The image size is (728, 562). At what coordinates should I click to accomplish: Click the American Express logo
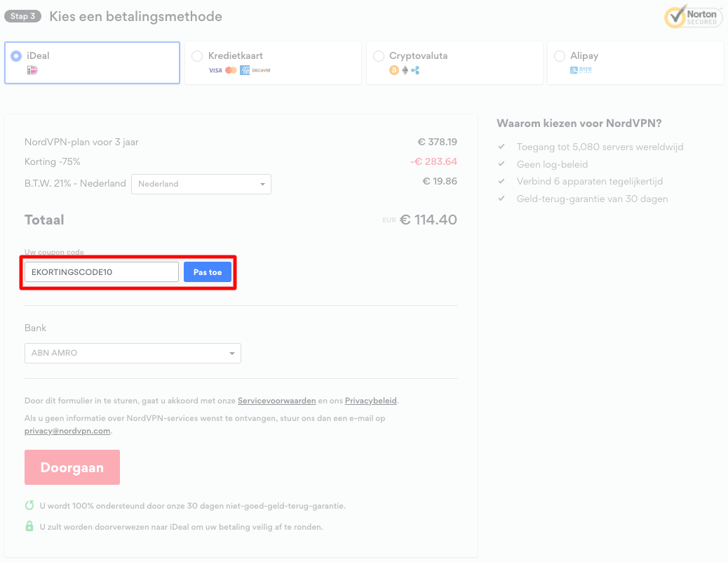(245, 70)
